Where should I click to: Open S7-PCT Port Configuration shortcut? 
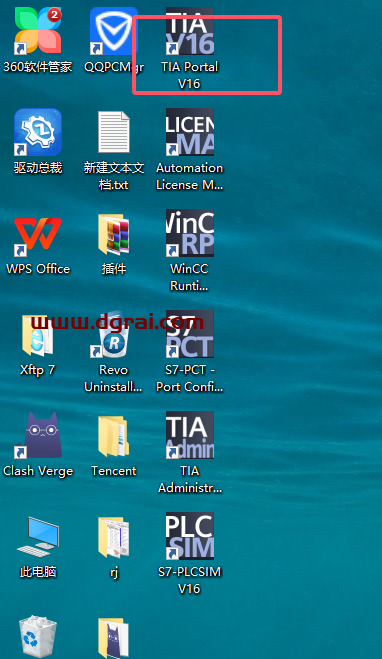click(190, 335)
